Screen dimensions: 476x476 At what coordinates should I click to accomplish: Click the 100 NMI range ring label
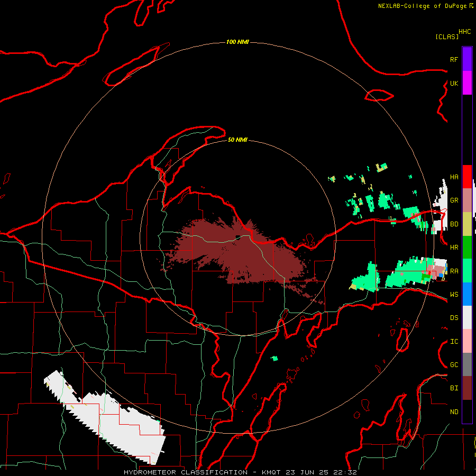(x=237, y=42)
